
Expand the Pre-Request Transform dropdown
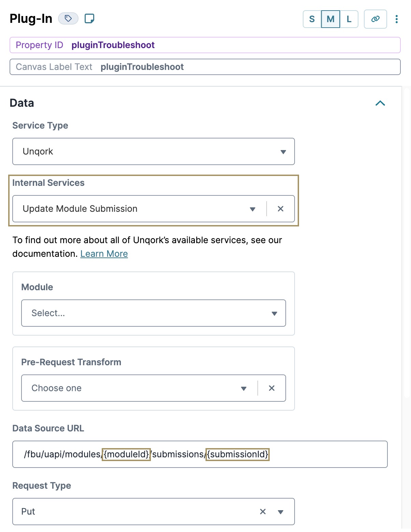244,388
